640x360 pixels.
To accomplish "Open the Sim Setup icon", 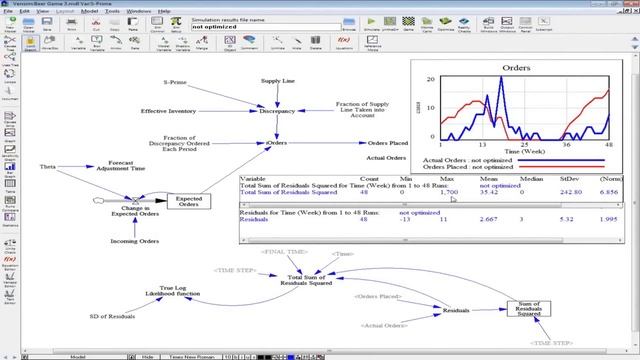I will tap(176, 24).
